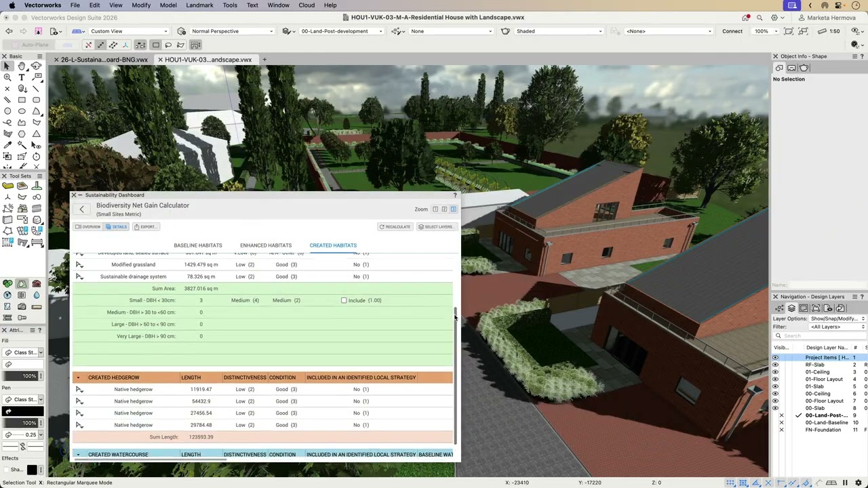Select the Selection arrow tool in Basic palette
The width and height of the screenshot is (868, 488).
(x=7, y=66)
